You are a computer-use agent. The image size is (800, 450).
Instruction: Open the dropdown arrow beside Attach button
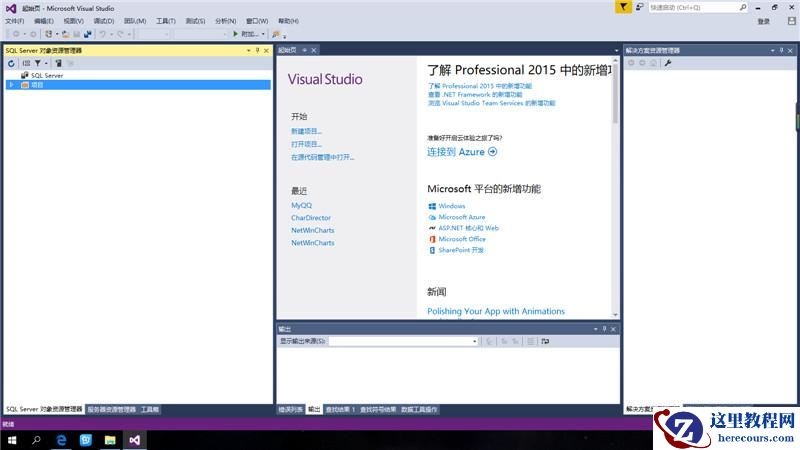pyautogui.click(x=263, y=34)
